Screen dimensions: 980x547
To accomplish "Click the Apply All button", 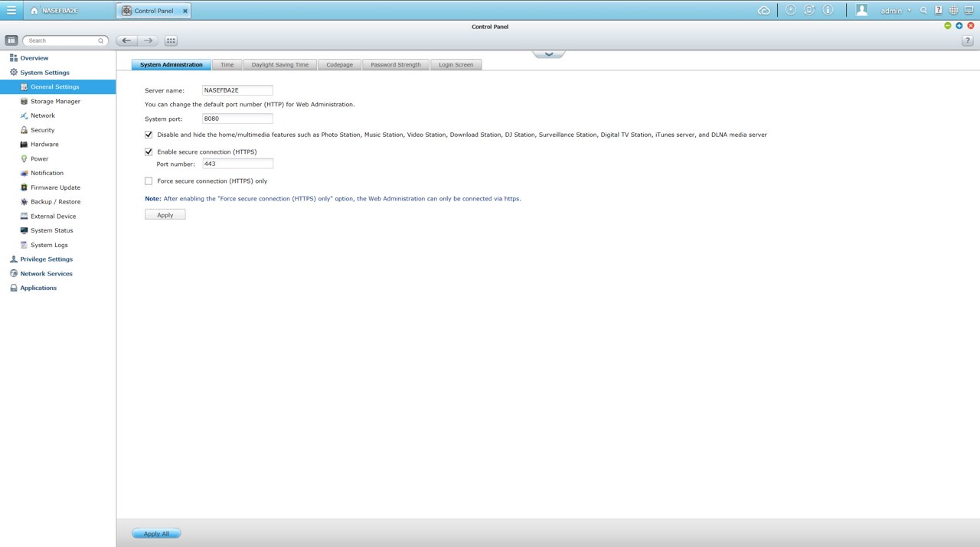I will [x=156, y=534].
